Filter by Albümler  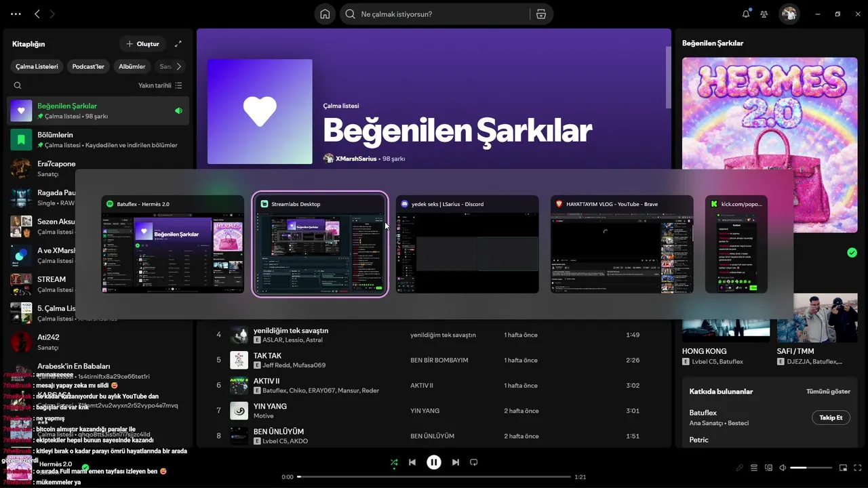[x=132, y=66]
